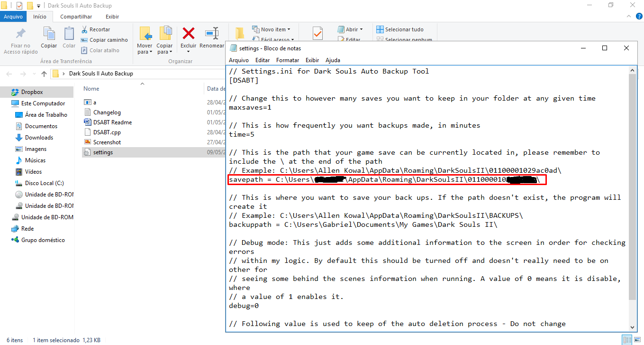Go up one folder level
644x345 pixels.
pos(44,74)
